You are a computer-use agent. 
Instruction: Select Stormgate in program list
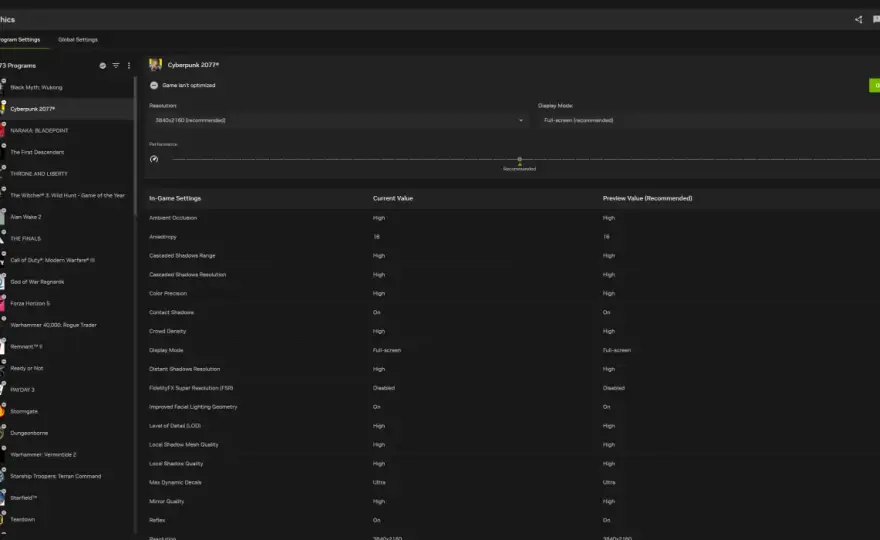click(x=67, y=411)
